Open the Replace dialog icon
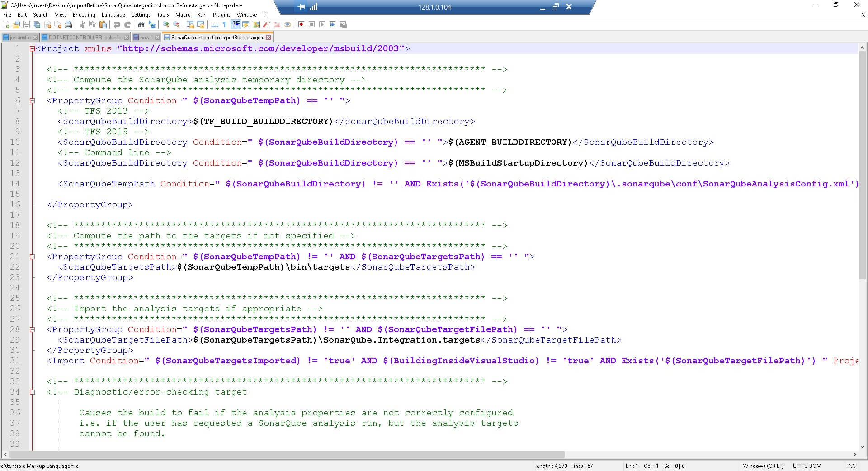 point(152,24)
